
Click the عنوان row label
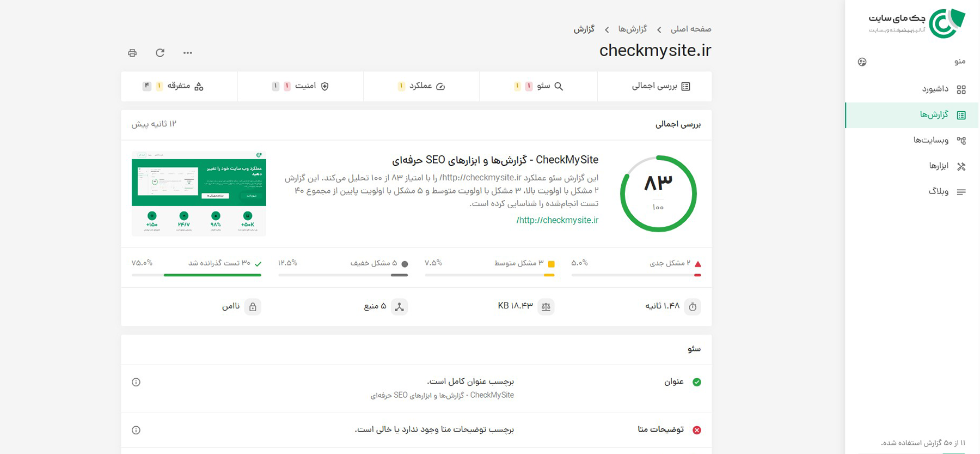click(x=674, y=382)
